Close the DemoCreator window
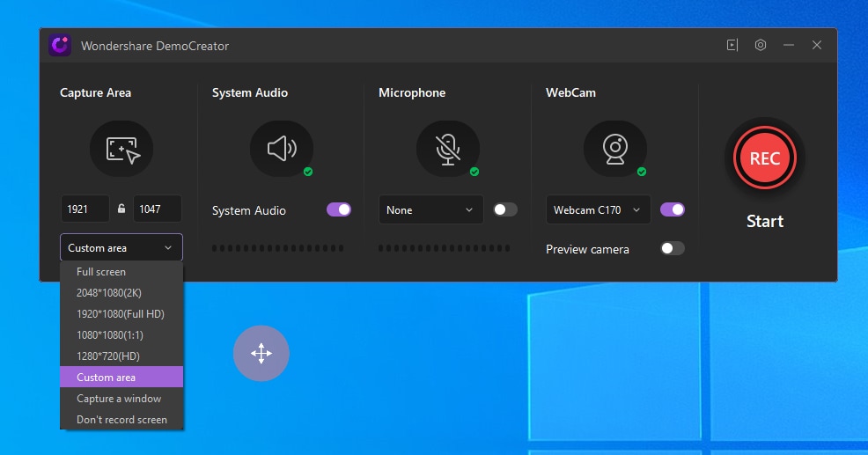 817,46
